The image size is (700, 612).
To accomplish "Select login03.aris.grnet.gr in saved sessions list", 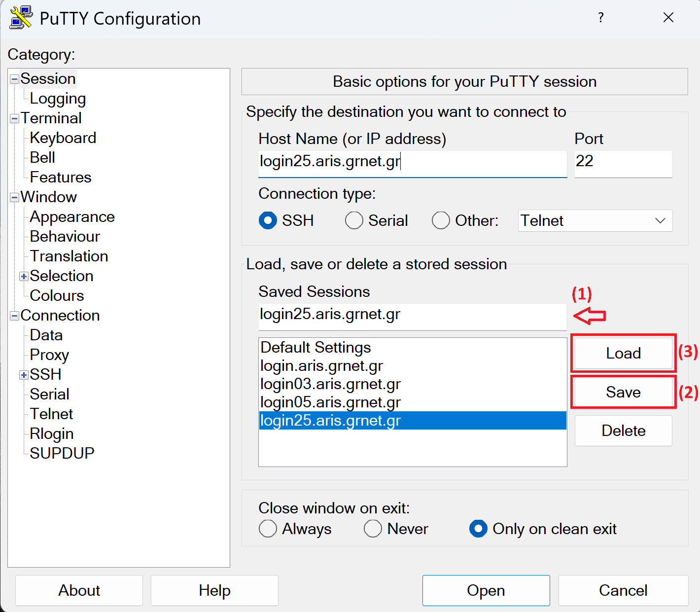I will point(330,384).
